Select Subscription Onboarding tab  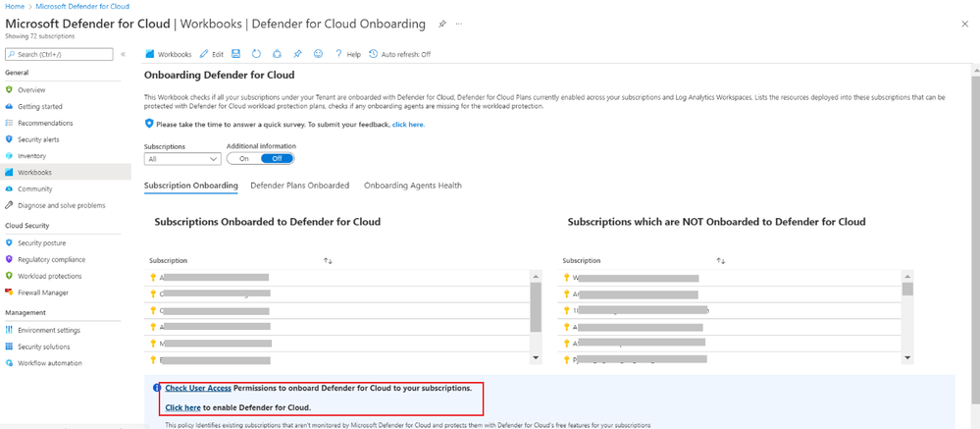pos(190,186)
